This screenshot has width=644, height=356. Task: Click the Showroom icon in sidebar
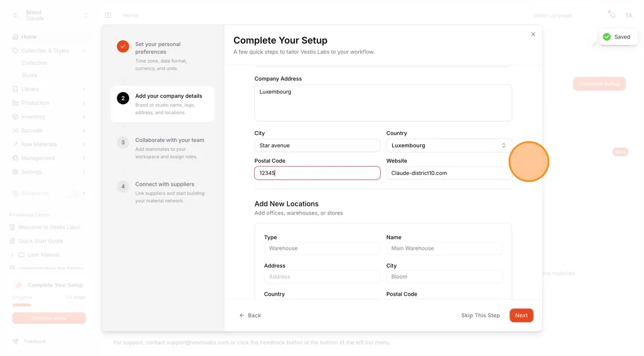tap(15, 193)
